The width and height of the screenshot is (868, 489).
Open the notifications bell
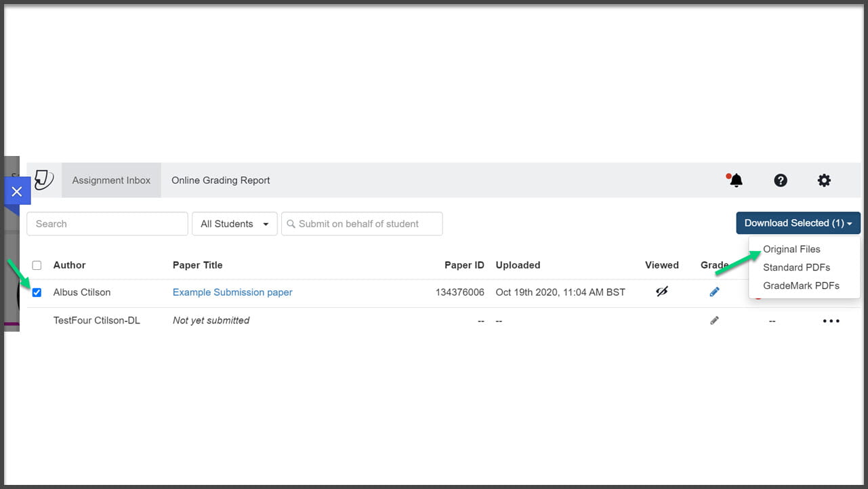pos(736,180)
